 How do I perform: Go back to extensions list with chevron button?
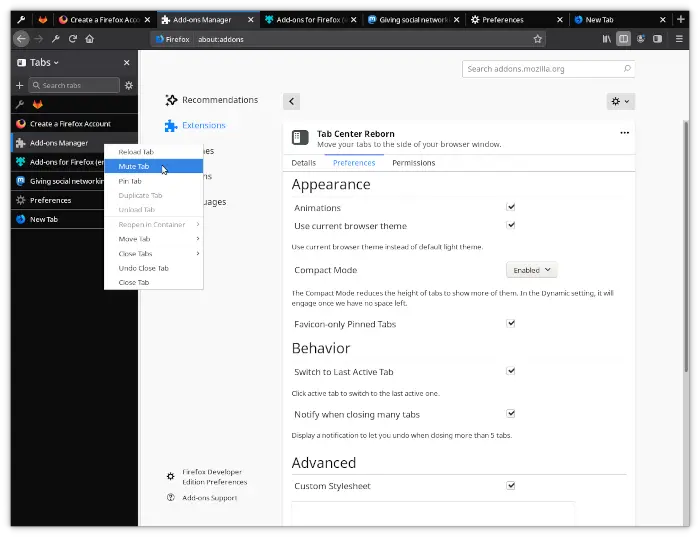(292, 101)
